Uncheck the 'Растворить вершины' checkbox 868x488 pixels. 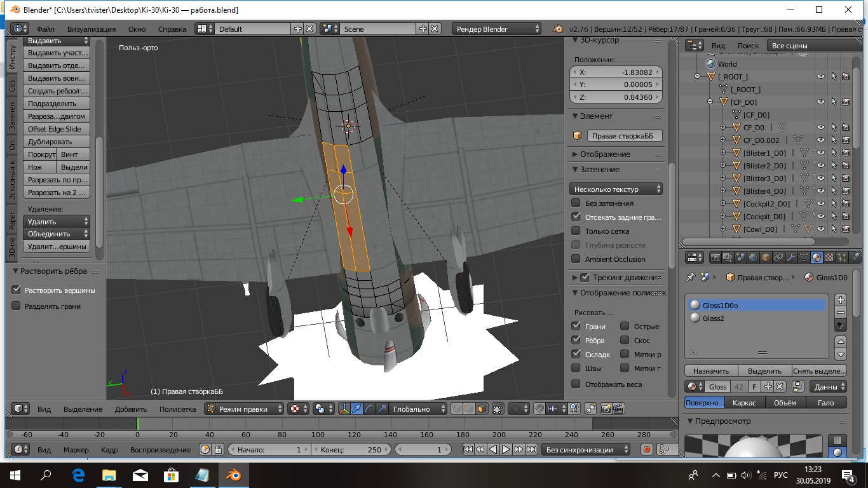tap(17, 290)
